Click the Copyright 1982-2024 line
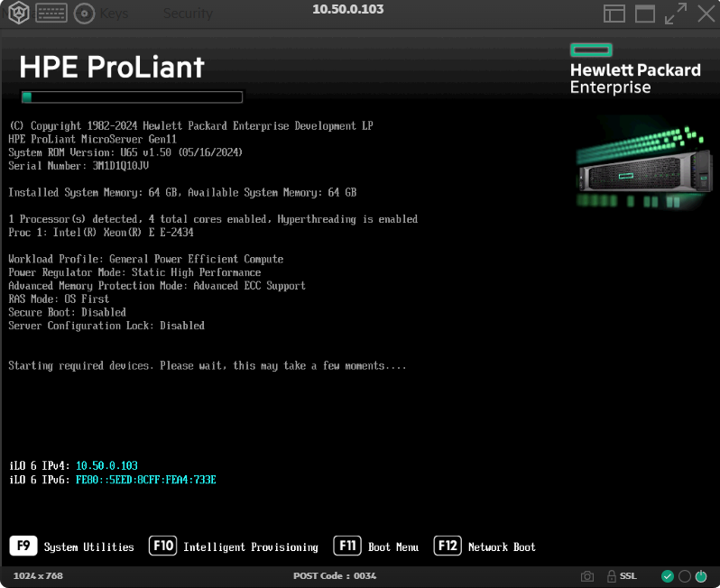720x588 pixels. pyautogui.click(x=191, y=125)
